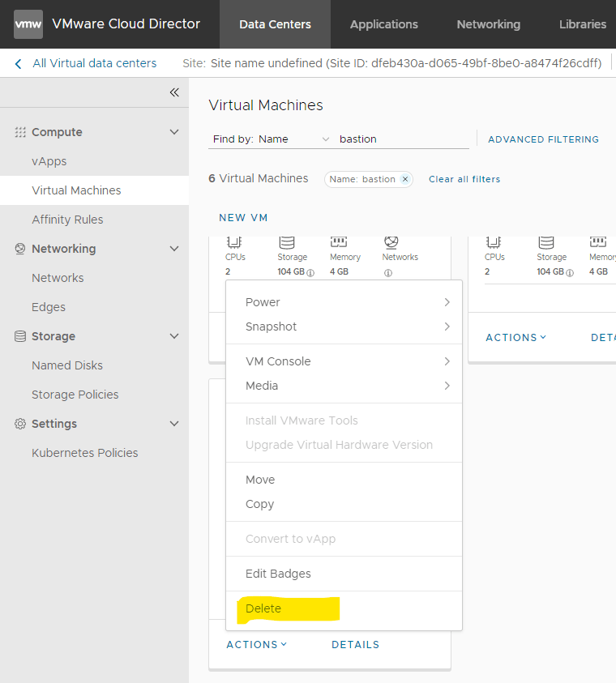Collapse the left navigation sidebar
Image resolution: width=616 pixels, height=683 pixels.
173,92
